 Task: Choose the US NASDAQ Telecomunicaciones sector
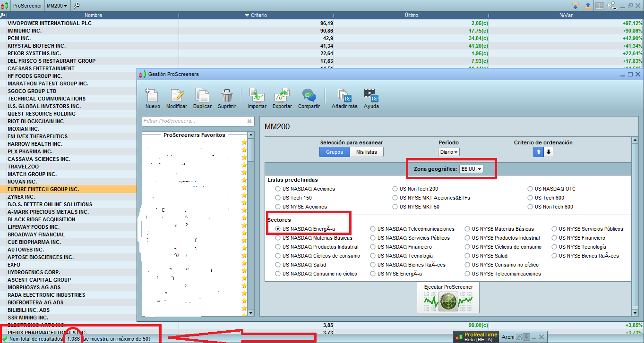pos(373,229)
